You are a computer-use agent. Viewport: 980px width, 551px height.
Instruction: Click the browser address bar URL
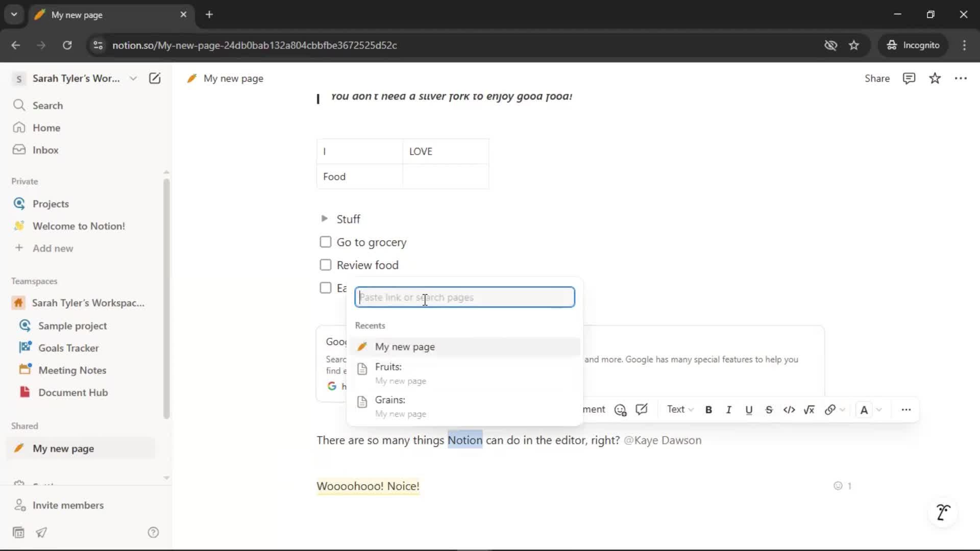click(x=254, y=45)
